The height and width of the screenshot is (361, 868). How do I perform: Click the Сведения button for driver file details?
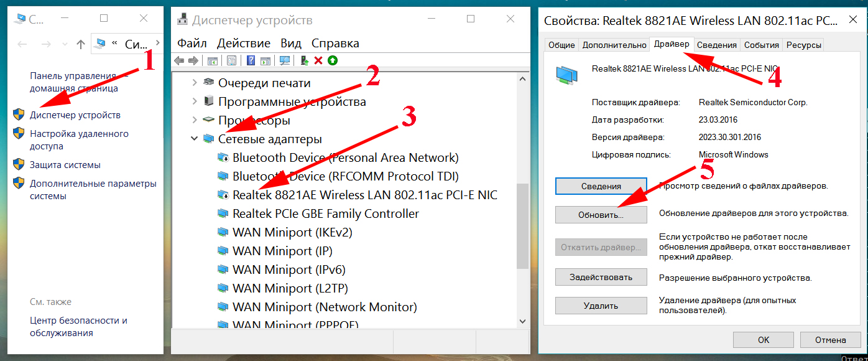(601, 186)
